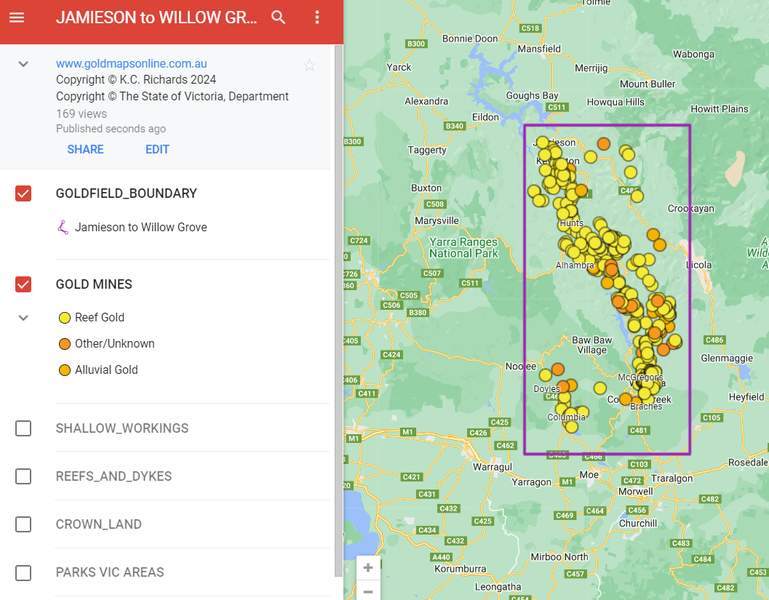Click the Marysville town label
This screenshot has height=600, width=769.
436,221
